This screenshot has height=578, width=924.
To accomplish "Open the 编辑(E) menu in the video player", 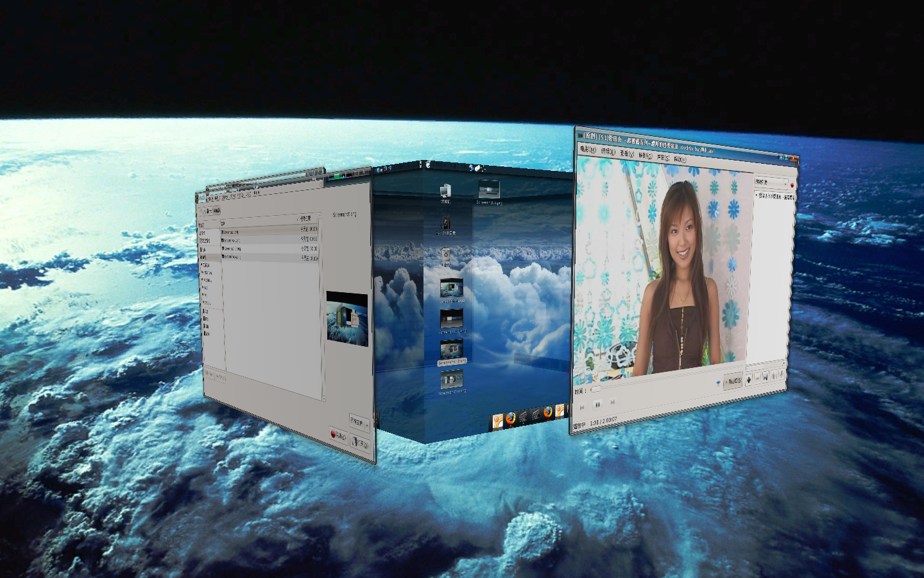I will [608, 152].
